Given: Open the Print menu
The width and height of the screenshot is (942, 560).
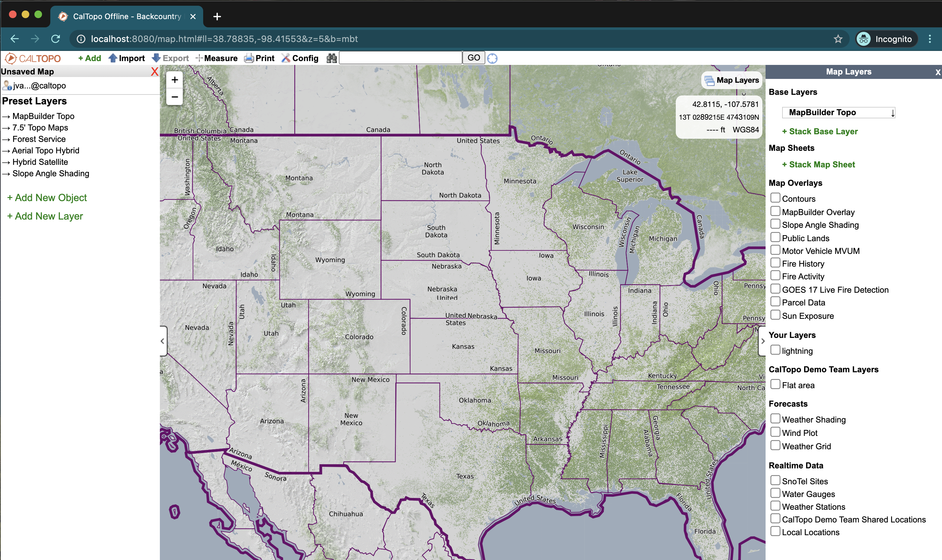Looking at the screenshot, I should (x=259, y=58).
